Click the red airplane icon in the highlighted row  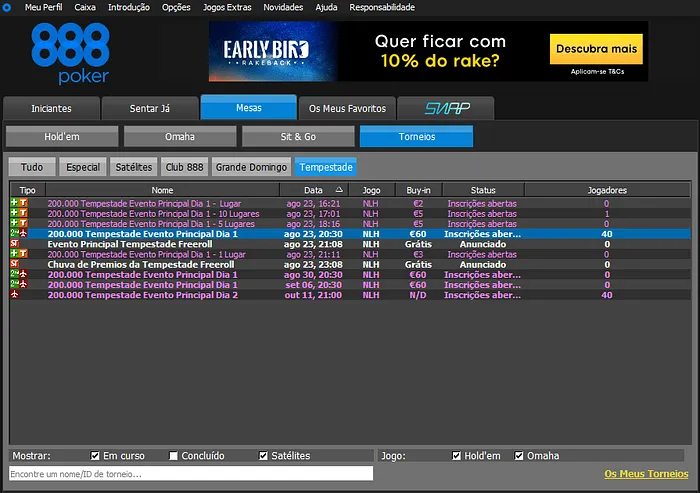click(x=23, y=234)
